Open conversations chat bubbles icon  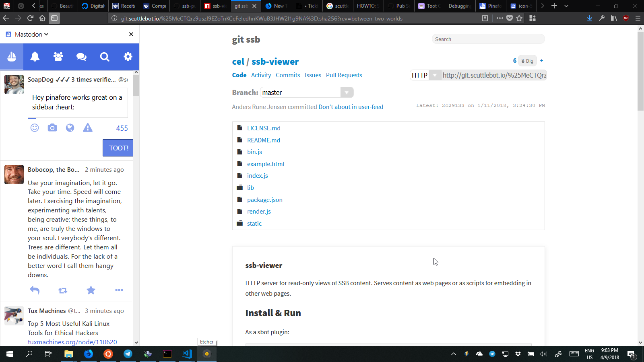pos(81,57)
